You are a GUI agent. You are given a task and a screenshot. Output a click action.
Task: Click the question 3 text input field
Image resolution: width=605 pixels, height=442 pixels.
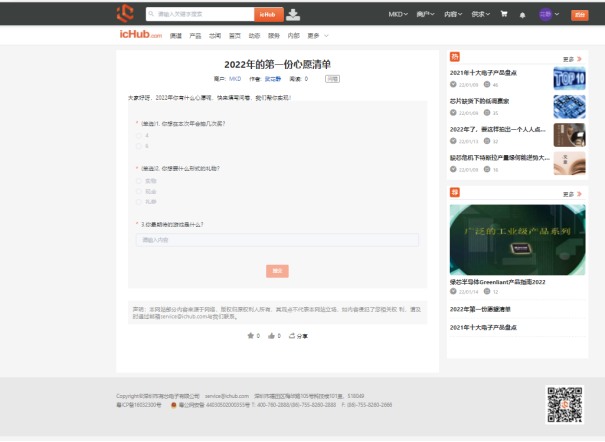click(x=277, y=240)
